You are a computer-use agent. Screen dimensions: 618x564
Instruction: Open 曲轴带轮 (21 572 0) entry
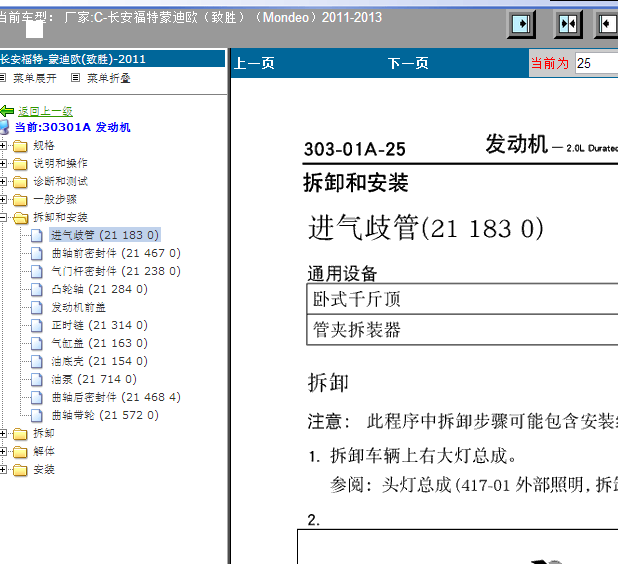(x=105, y=415)
